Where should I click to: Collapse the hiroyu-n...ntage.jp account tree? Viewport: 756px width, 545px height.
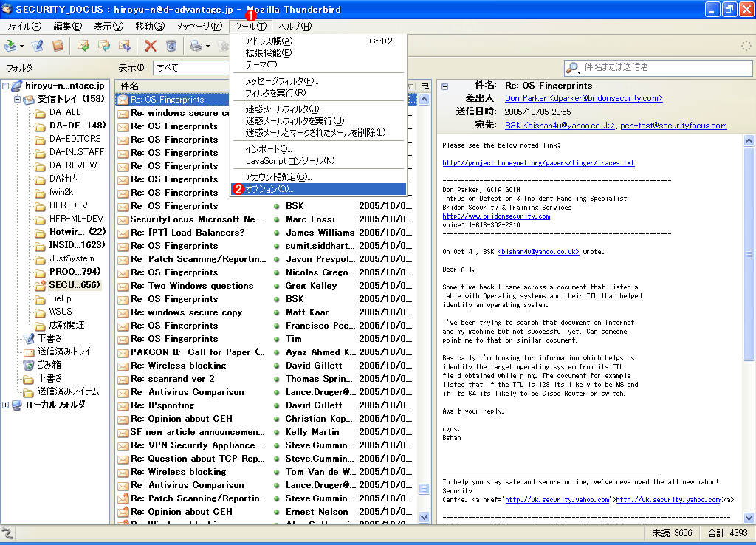point(5,86)
